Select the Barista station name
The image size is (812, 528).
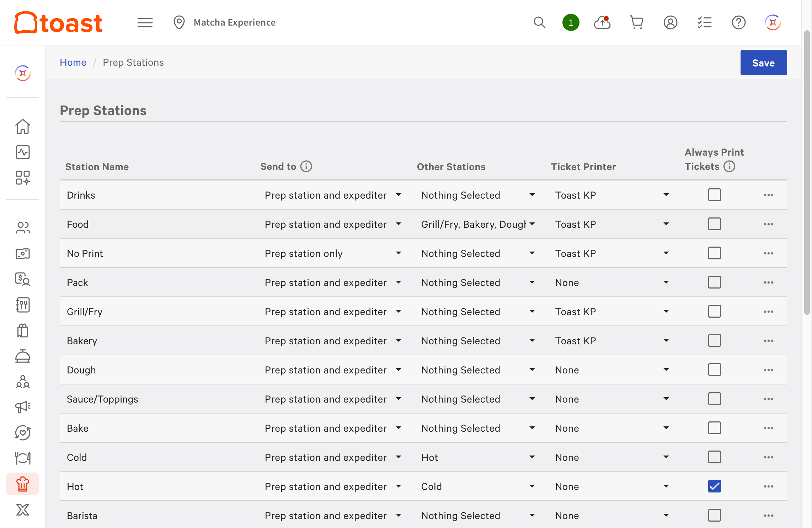pyautogui.click(x=82, y=516)
